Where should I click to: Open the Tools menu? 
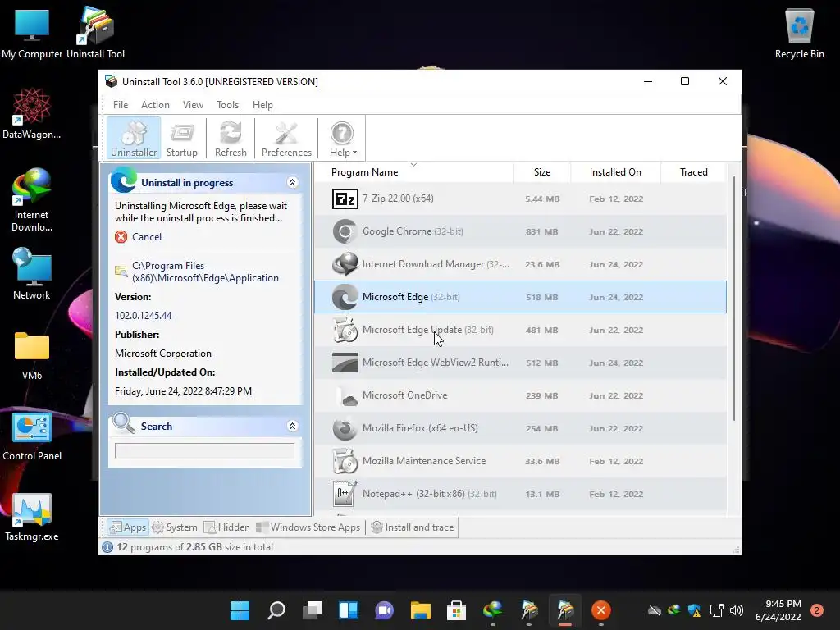[227, 105]
